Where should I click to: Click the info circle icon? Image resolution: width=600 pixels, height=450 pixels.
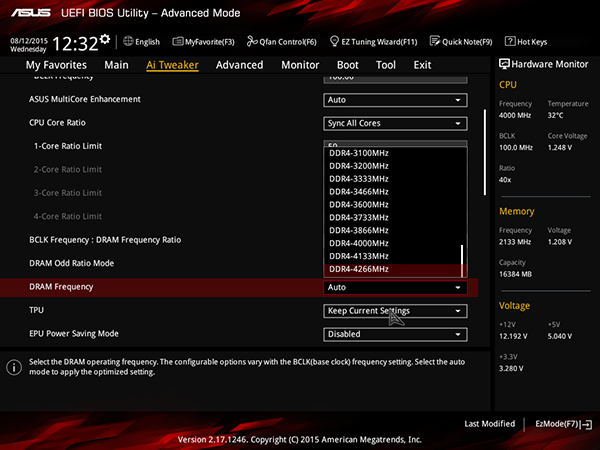tap(14, 367)
